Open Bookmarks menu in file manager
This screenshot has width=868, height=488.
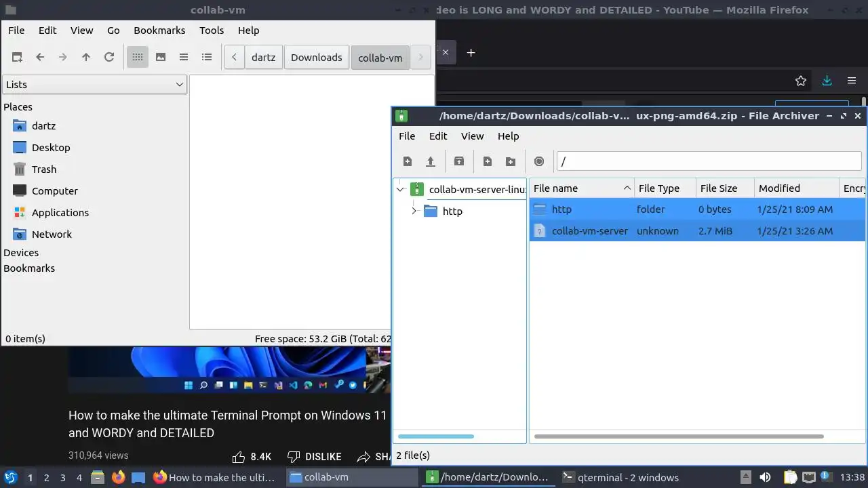coord(159,30)
